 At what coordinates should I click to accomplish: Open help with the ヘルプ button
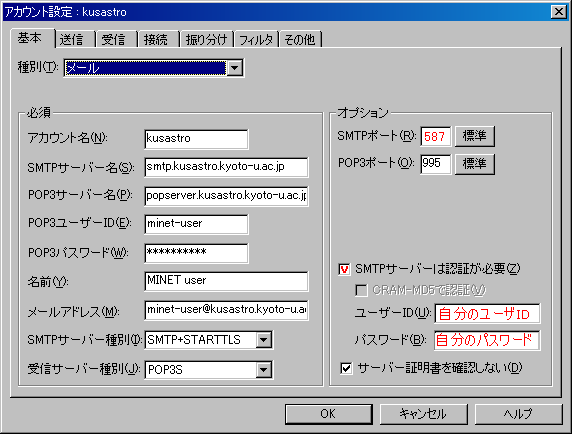518,414
